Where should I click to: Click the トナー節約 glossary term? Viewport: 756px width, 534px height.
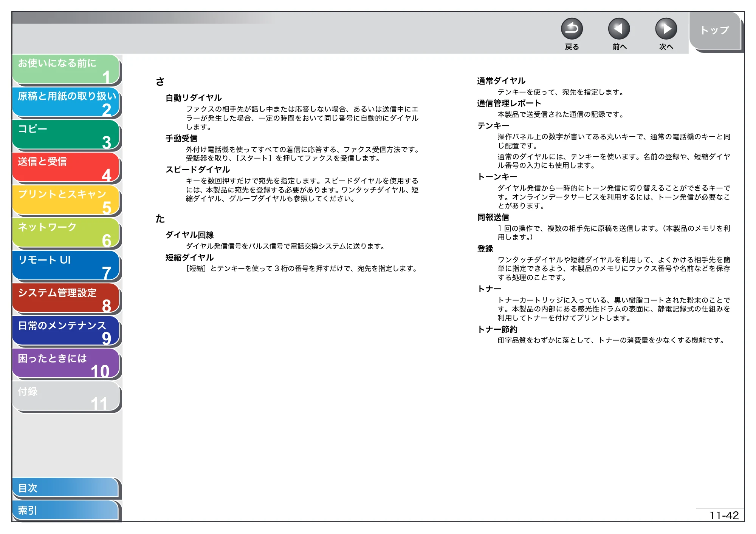[x=497, y=329]
